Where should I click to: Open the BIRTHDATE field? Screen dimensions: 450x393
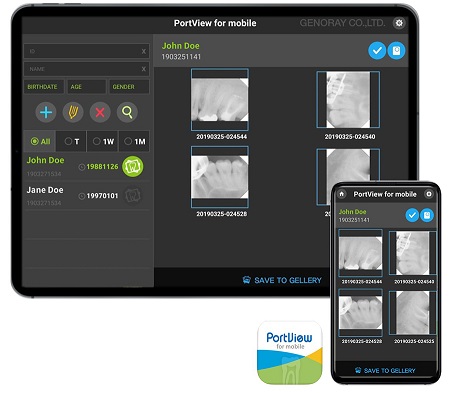click(x=44, y=87)
